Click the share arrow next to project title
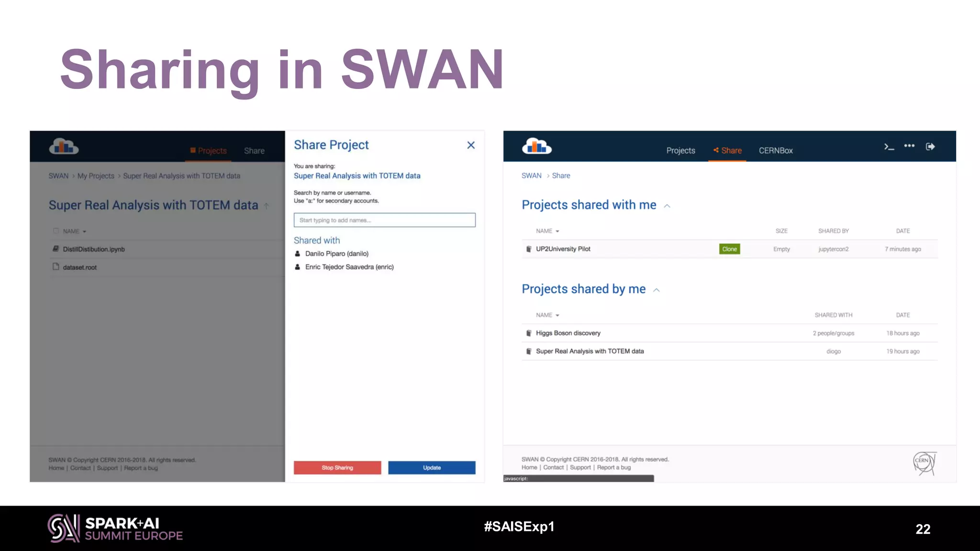Viewport: 980px width, 551px height. click(x=267, y=206)
